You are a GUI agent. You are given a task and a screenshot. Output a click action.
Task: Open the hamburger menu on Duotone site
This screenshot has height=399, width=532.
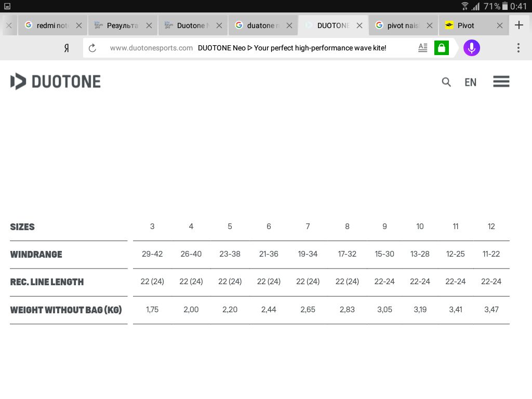501,82
